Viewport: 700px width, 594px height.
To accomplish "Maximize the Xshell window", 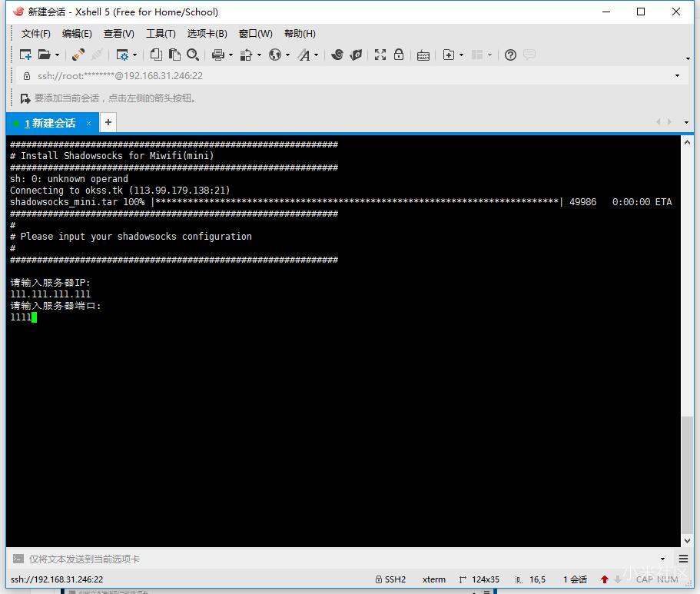I will point(641,12).
